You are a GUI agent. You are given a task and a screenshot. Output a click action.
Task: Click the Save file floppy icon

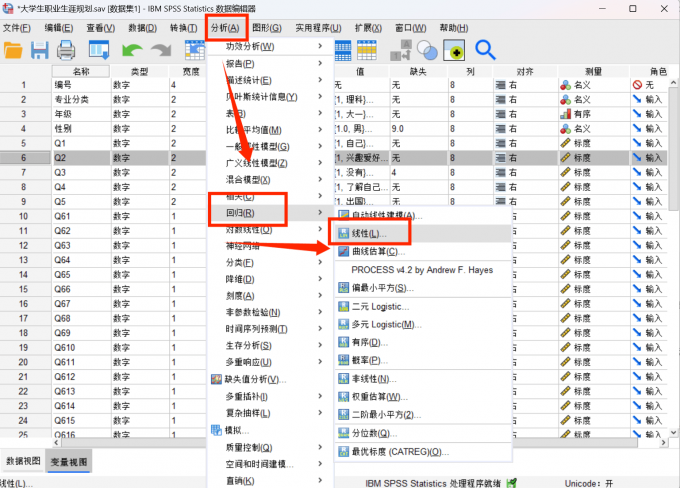[x=39, y=50]
